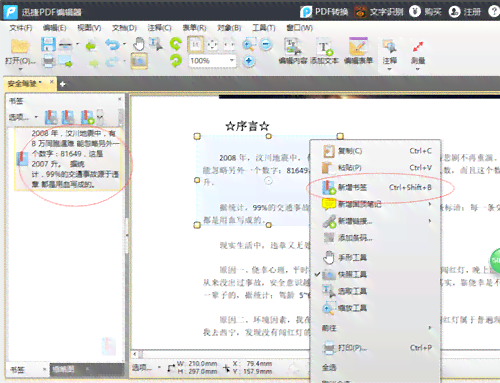Open the 文件(F) menu

21,28
